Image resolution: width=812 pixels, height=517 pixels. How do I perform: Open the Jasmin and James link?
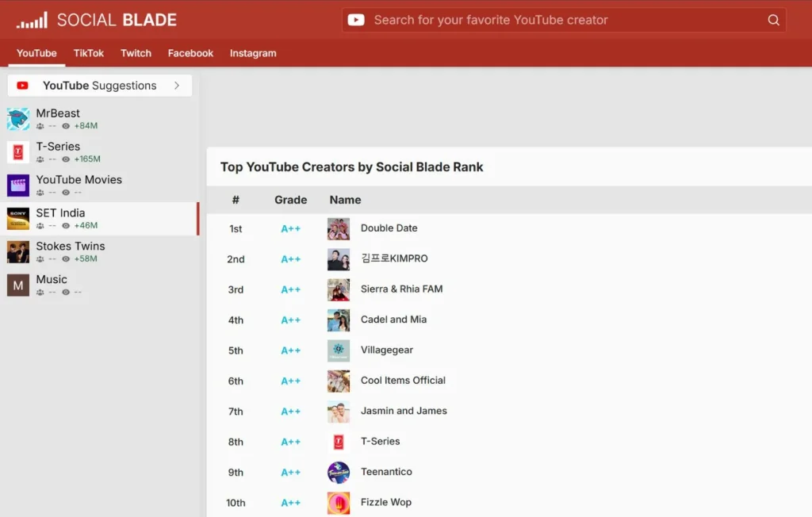click(404, 411)
